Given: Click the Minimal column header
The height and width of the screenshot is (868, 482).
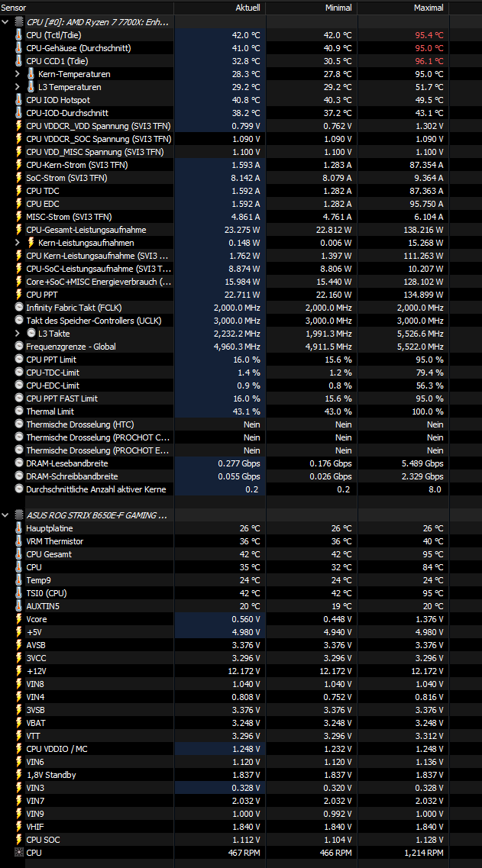Looking at the screenshot, I should pos(338,8).
